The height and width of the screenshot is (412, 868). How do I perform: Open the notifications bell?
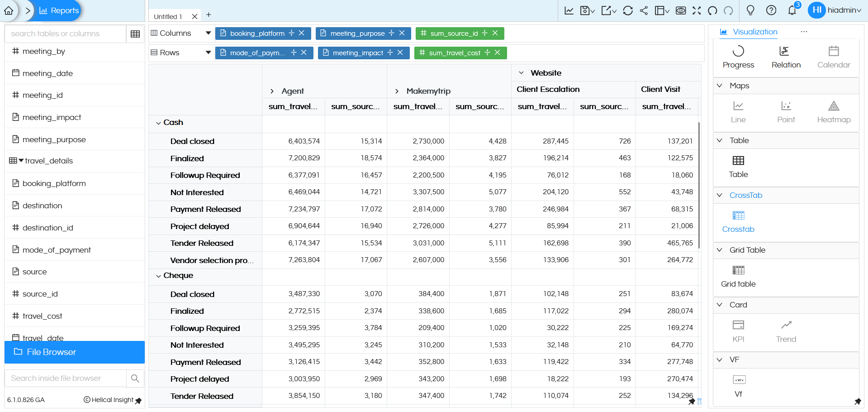792,10
